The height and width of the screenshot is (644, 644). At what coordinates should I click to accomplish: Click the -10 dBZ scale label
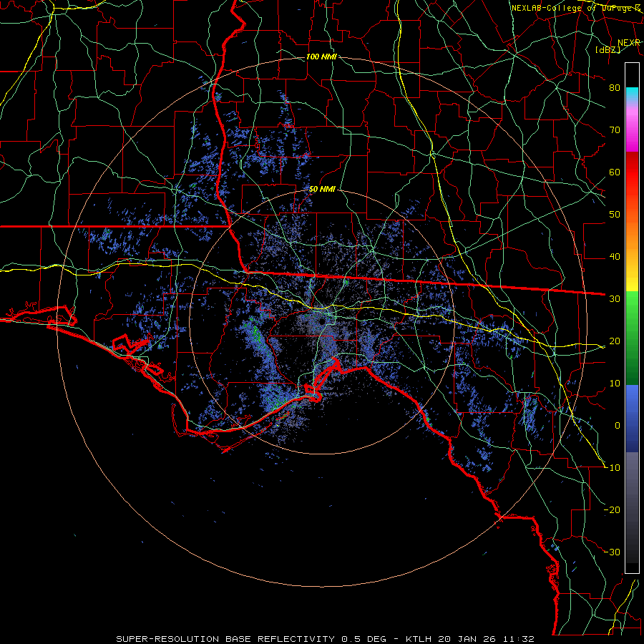click(612, 467)
